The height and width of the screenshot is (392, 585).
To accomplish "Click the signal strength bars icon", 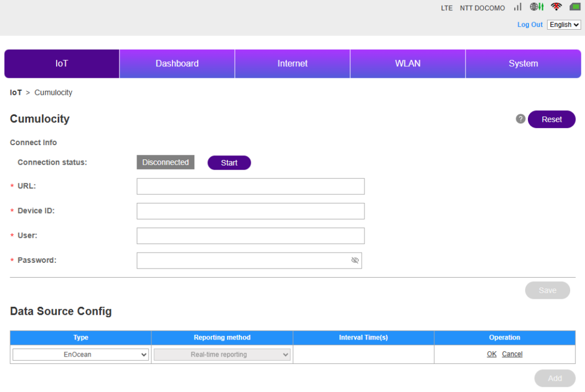I will point(518,7).
